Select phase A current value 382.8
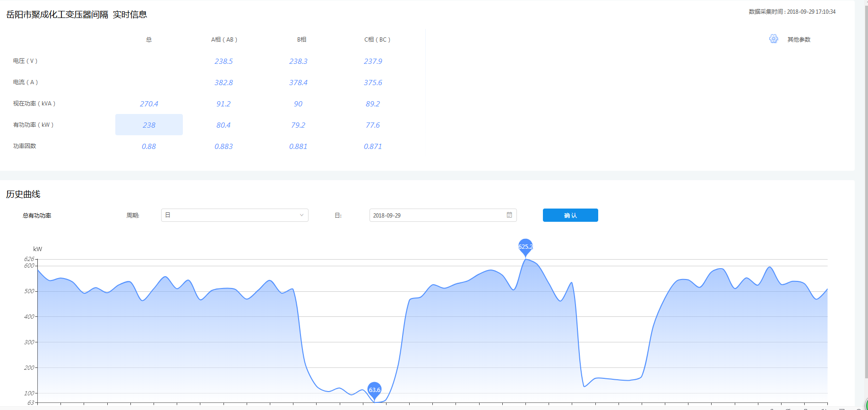Viewport: 868px width, 410px height. tap(223, 82)
